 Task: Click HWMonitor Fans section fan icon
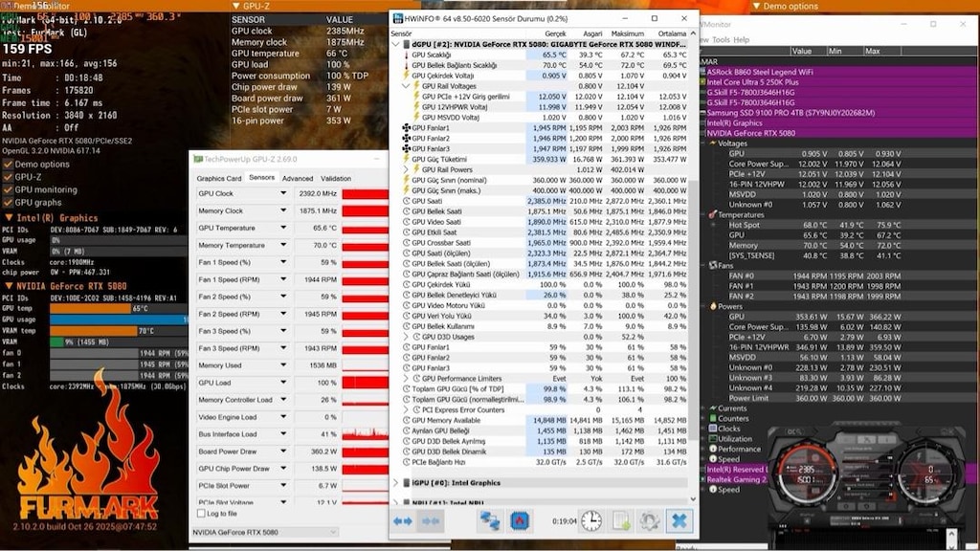712,266
